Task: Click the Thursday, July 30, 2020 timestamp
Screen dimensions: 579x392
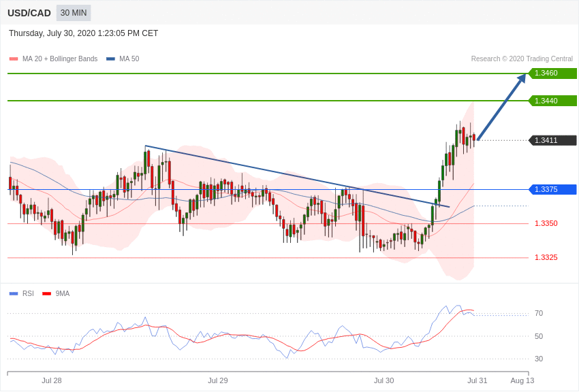Action: [x=84, y=33]
